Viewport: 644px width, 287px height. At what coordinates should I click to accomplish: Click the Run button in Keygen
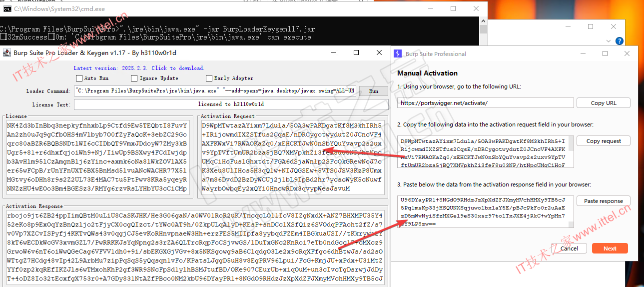pos(373,91)
